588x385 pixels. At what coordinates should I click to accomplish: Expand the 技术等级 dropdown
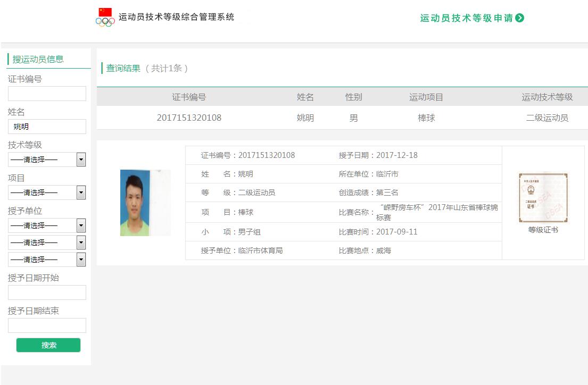coord(47,160)
